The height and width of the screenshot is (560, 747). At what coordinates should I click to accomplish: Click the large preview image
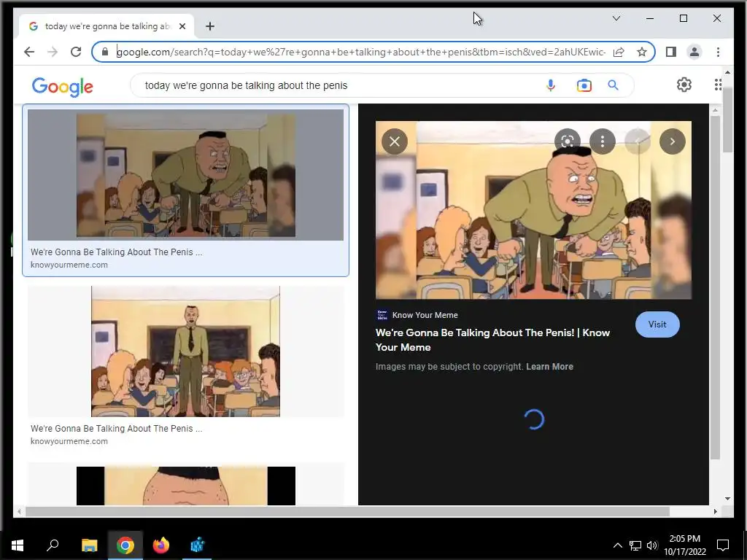coord(533,210)
